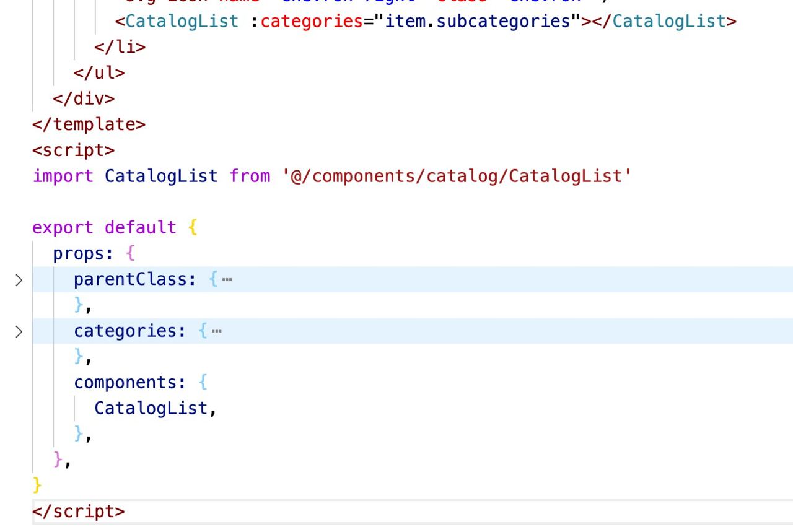Viewport: 793px width, 532px height.
Task: Click 'CatalogList,' inside components block
Action: (156, 408)
